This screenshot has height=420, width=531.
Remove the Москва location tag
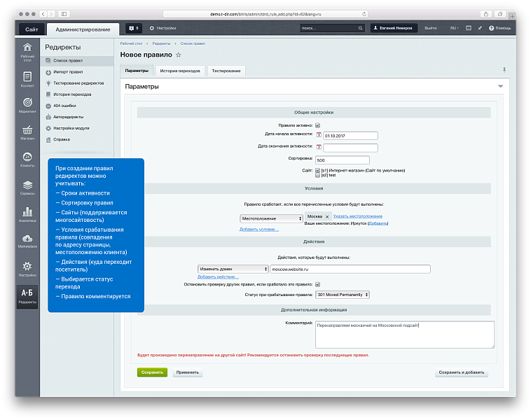point(327,217)
